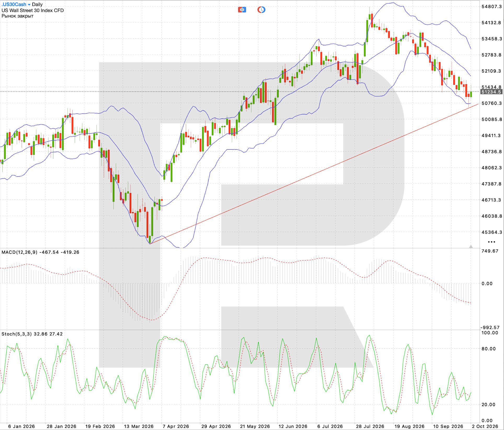Click the 7 Apr 2026 date label
The height and width of the screenshot is (430, 504).
pos(176,426)
